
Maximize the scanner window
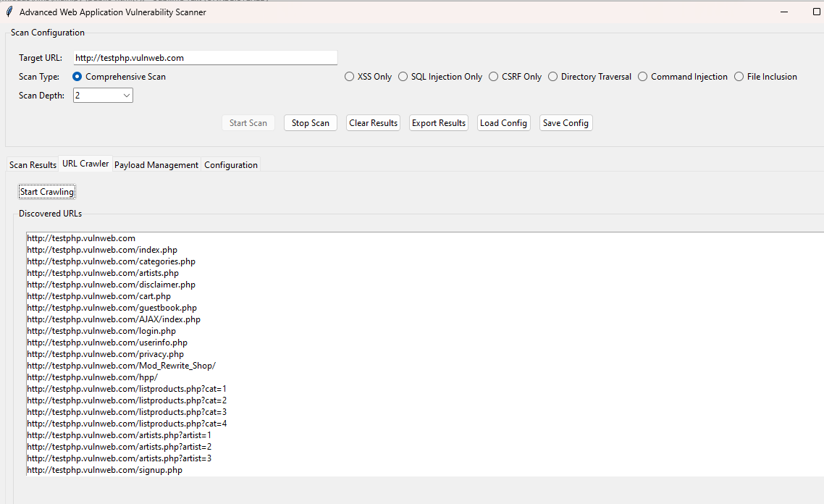(x=817, y=12)
